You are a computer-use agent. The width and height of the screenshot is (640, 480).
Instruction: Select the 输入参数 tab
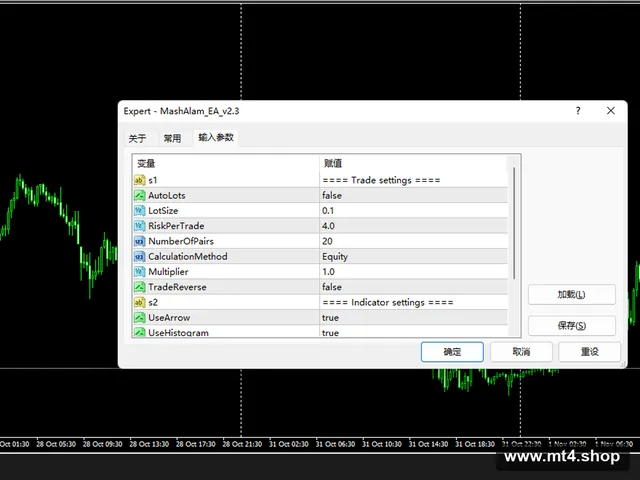(x=216, y=138)
